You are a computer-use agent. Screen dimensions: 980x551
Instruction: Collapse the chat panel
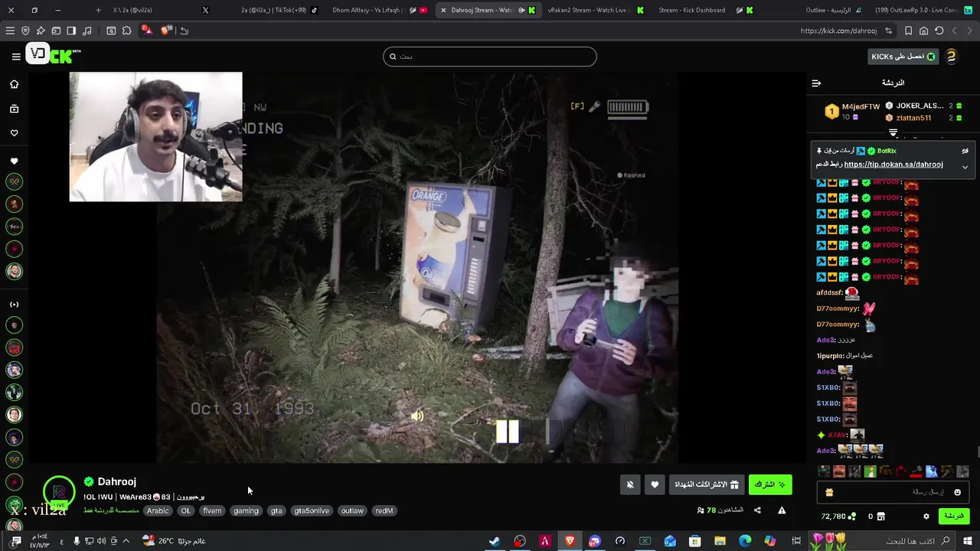(816, 83)
